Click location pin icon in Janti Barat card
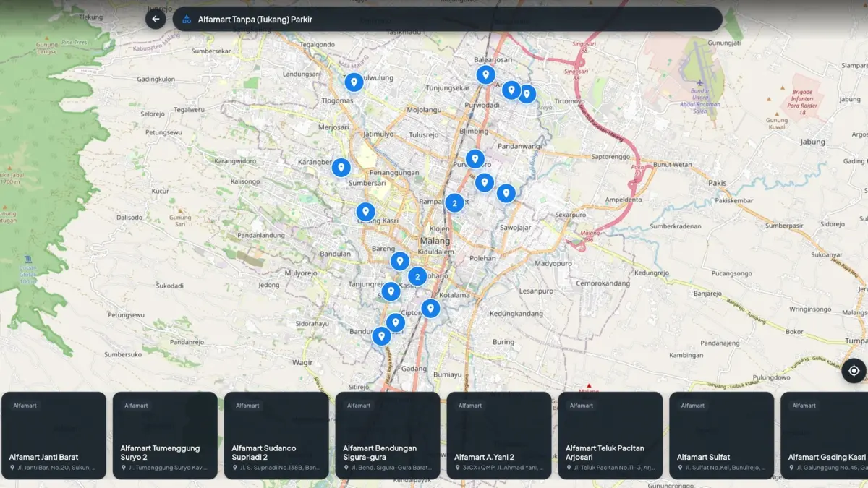Viewport: 868px width, 488px height. (12, 468)
